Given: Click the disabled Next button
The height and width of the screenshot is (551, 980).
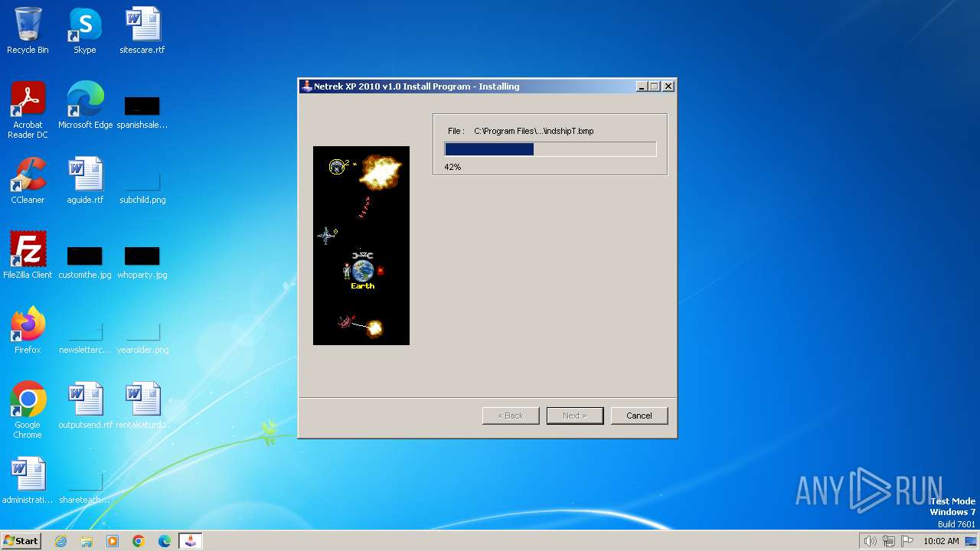Looking at the screenshot, I should (x=575, y=416).
